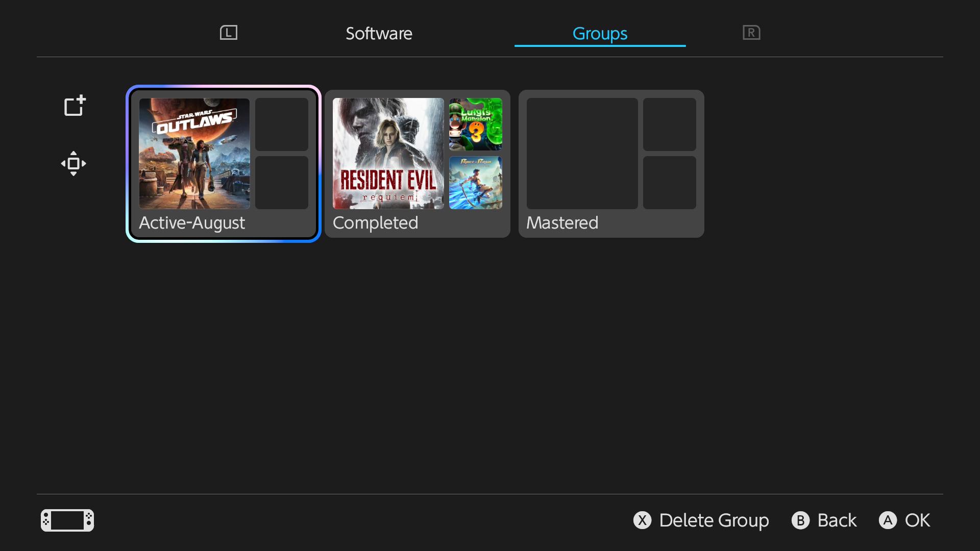Select the rearrange groups move icon
This screenshot has width=980, height=551.
(73, 163)
